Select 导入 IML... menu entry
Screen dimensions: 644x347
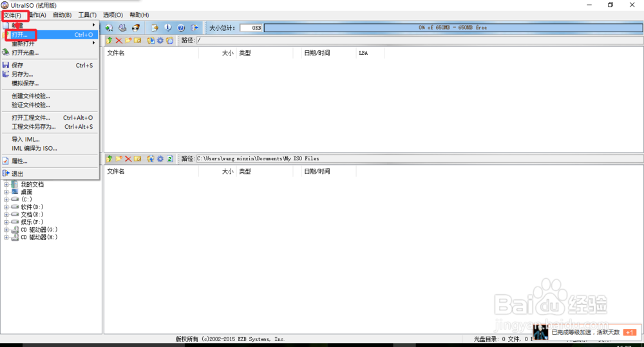pyautogui.click(x=50, y=140)
